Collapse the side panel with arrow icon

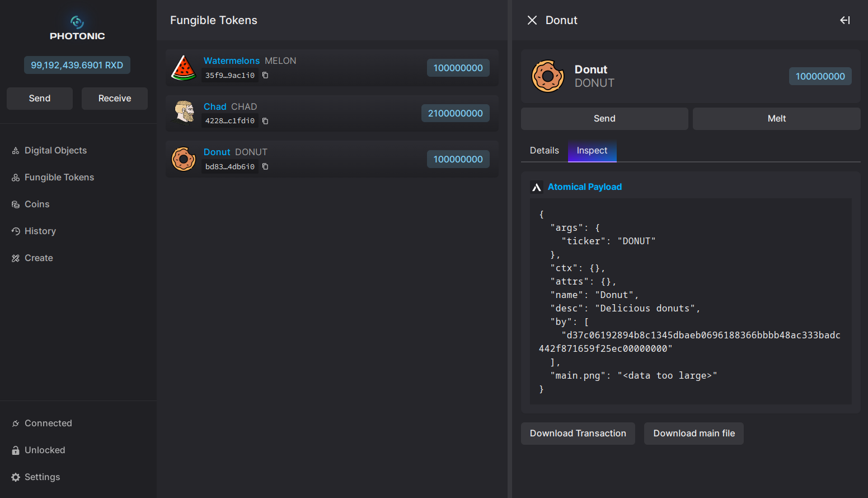click(x=845, y=20)
